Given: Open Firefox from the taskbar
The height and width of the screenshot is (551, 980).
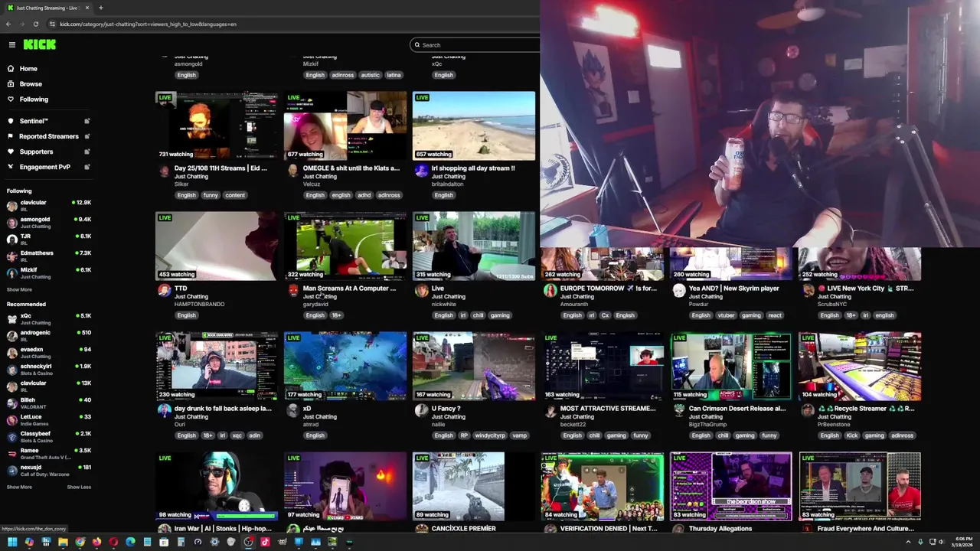Looking at the screenshot, I should (x=96, y=542).
